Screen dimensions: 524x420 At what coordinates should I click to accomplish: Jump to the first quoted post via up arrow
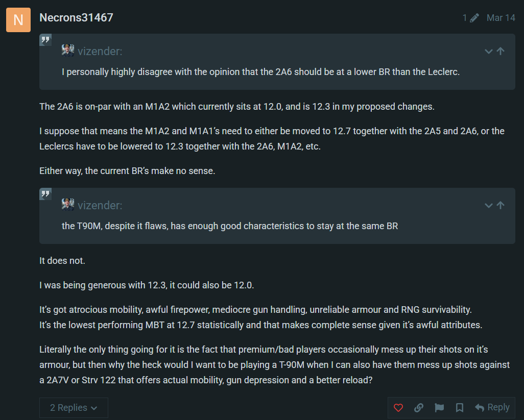(x=501, y=51)
